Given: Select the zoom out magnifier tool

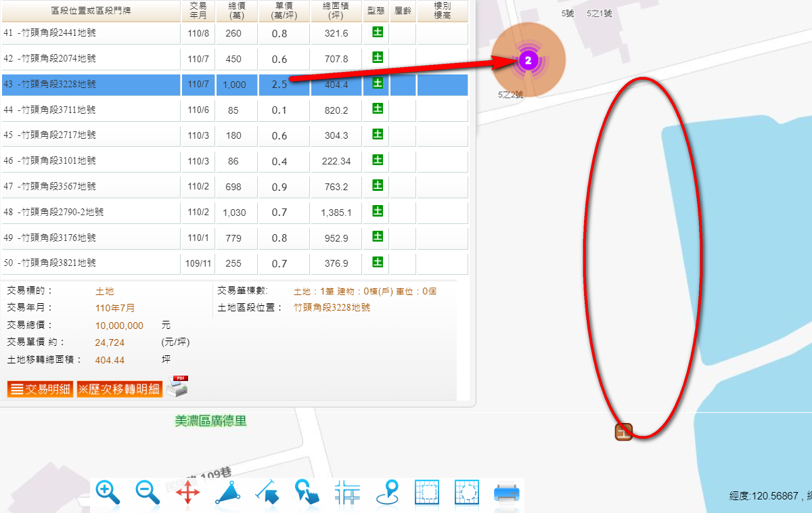Looking at the screenshot, I should point(148,492).
